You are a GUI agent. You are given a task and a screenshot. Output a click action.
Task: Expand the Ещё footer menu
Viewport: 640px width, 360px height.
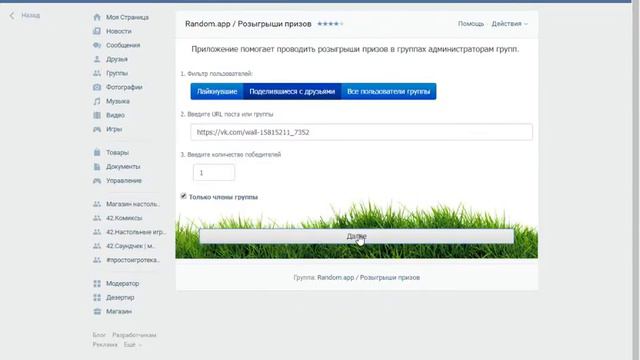click(x=132, y=344)
